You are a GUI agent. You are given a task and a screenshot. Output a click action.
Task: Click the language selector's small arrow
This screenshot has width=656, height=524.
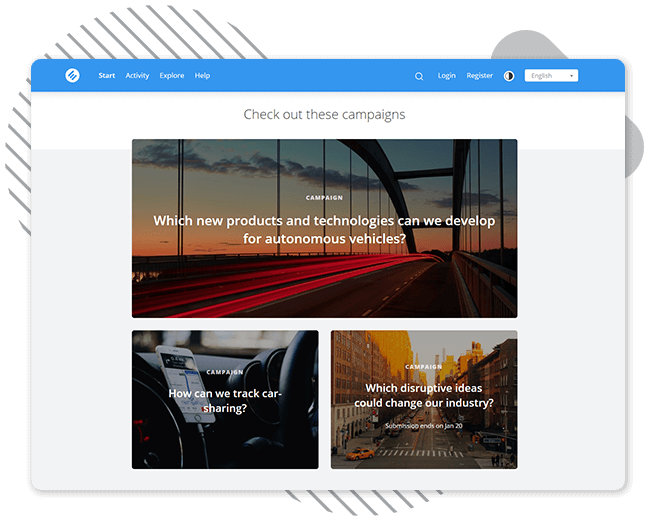click(x=571, y=76)
